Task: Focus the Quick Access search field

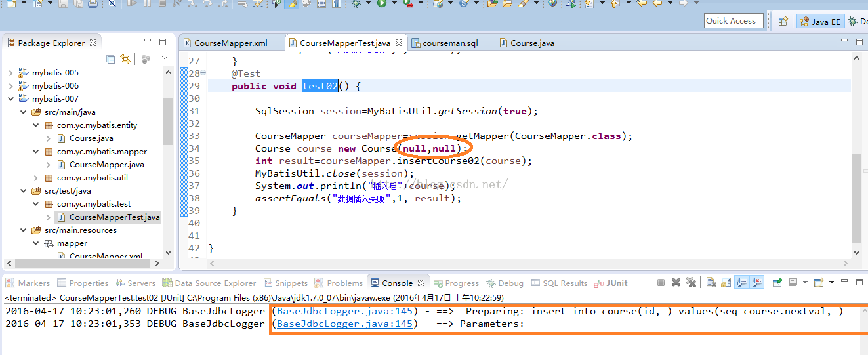Action: [734, 20]
